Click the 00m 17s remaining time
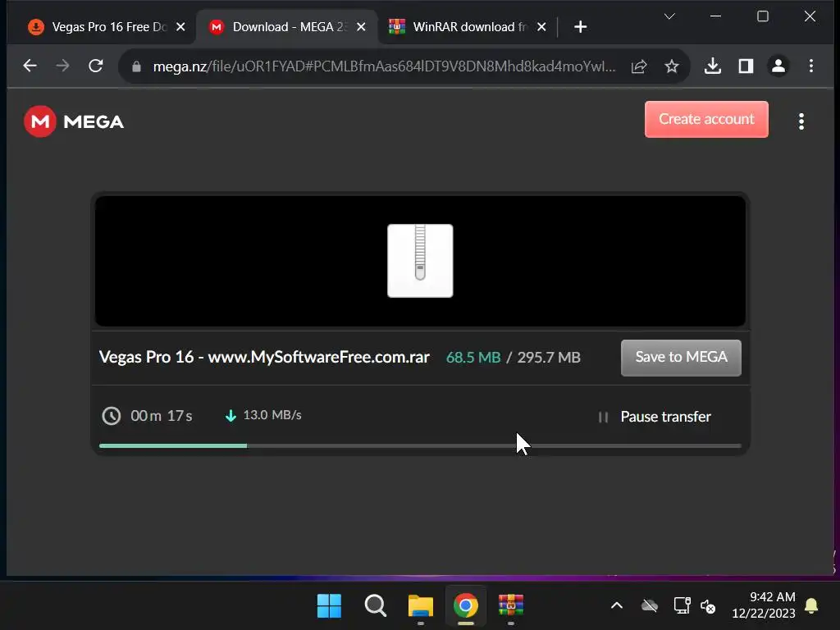 tap(162, 416)
